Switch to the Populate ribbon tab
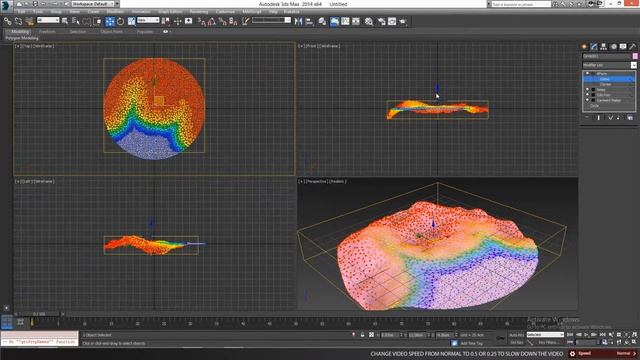Viewport: 640px width, 360px height. pos(144,31)
